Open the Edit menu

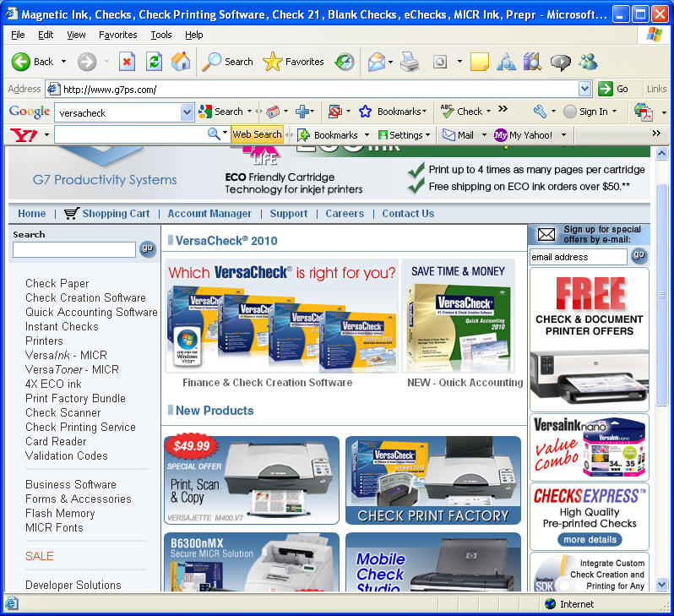click(46, 35)
